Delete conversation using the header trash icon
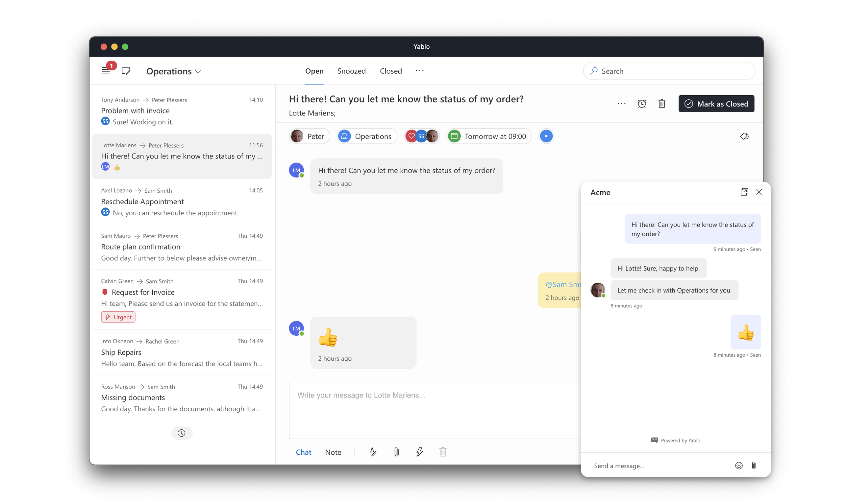 point(661,104)
